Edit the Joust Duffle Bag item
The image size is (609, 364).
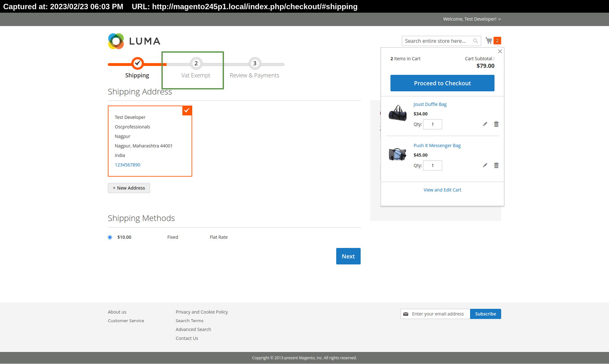click(485, 124)
